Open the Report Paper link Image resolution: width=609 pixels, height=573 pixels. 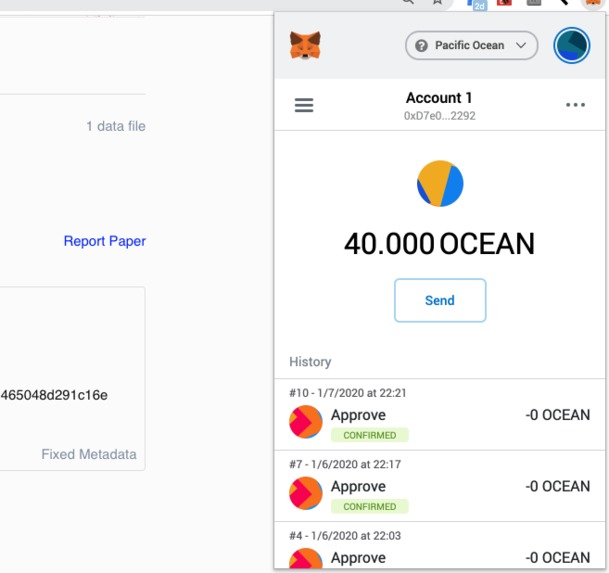[105, 241]
